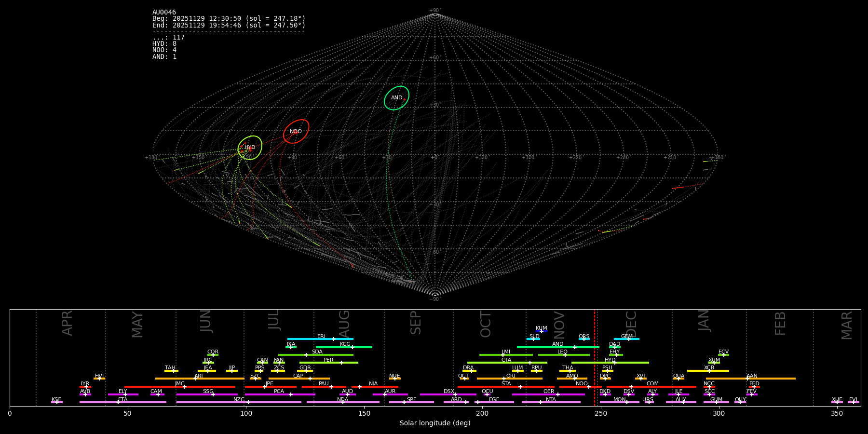Click the LEO shower bar in timeline

(564, 355)
